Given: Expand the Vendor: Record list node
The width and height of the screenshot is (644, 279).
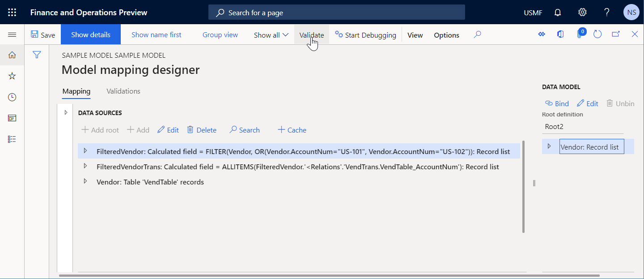Looking at the screenshot, I should tap(550, 146).
